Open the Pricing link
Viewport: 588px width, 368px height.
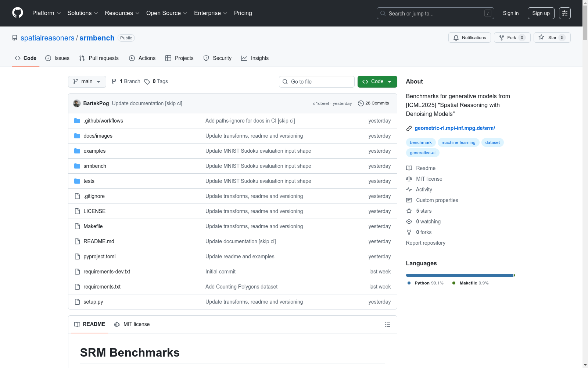243,13
